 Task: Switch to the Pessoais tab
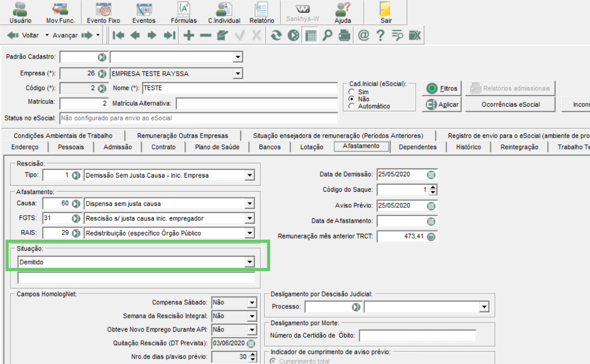pyautogui.click(x=71, y=147)
